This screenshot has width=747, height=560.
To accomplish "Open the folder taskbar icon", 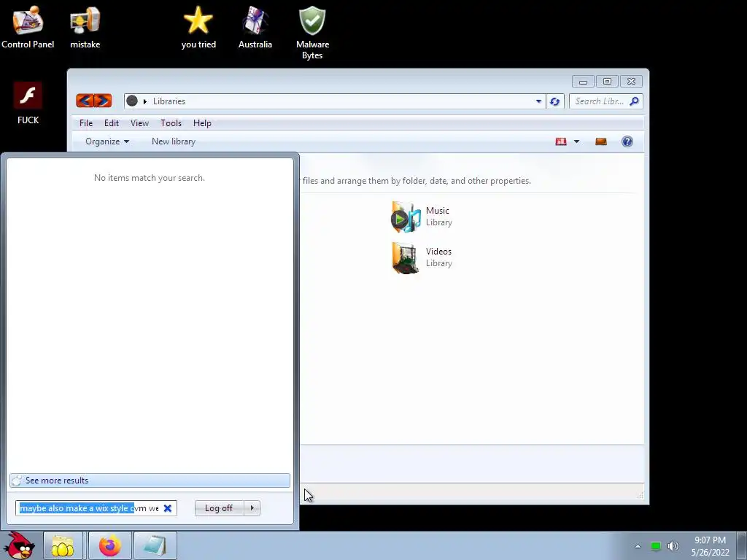I will tap(63, 545).
